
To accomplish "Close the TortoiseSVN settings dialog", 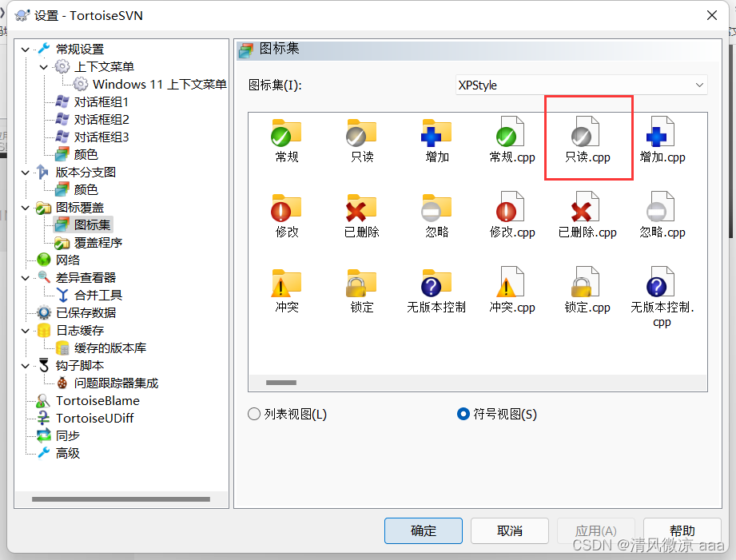I will [x=711, y=15].
